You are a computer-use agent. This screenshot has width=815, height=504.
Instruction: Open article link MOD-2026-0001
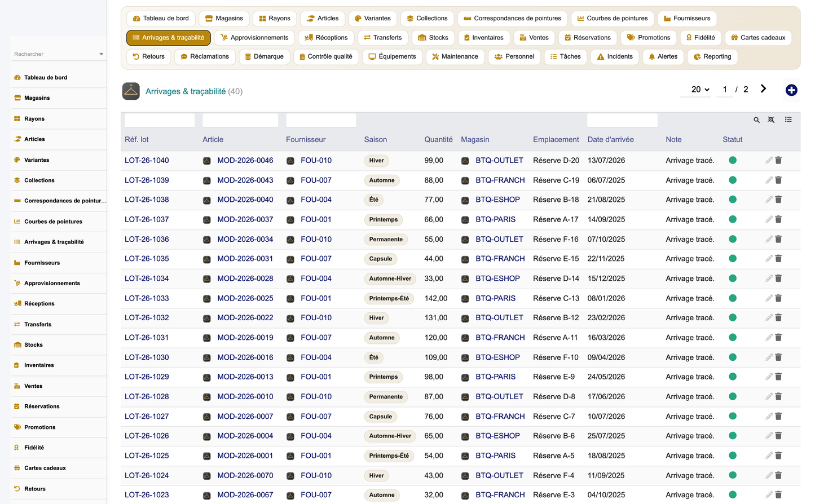[x=245, y=456]
